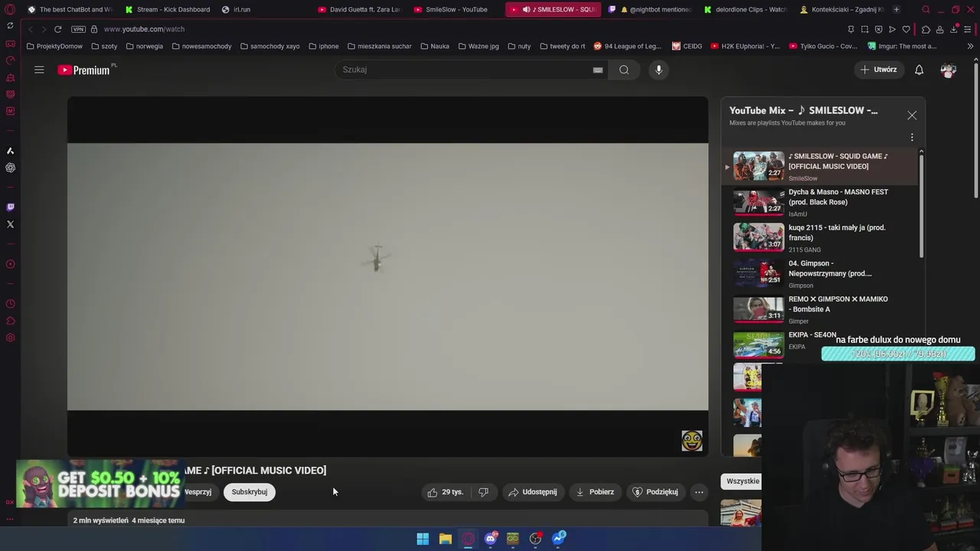Screen dimensions: 980x551
Task: Open browser downloads icon
Action: [x=954, y=29]
